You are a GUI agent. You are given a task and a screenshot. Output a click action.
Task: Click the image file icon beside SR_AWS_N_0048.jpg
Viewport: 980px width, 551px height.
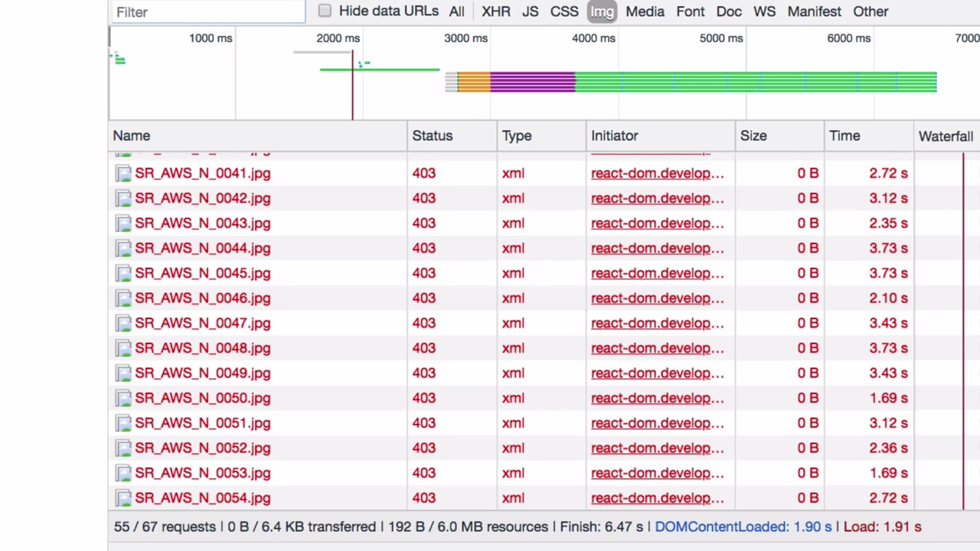click(x=123, y=348)
